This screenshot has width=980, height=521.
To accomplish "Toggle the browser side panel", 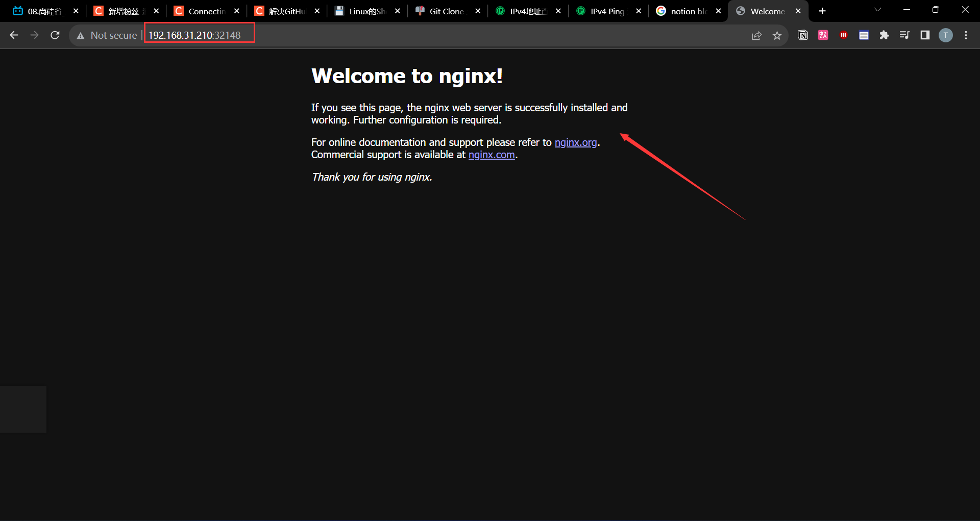I will pyautogui.click(x=925, y=35).
